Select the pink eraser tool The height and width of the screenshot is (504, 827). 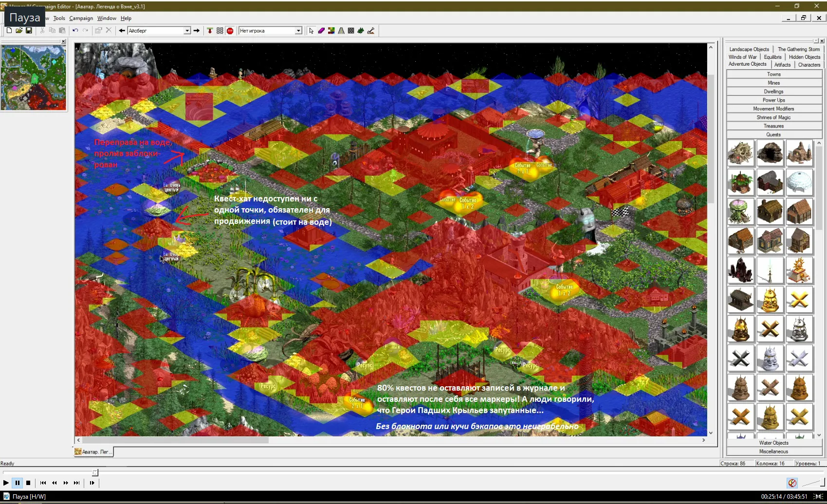[321, 31]
